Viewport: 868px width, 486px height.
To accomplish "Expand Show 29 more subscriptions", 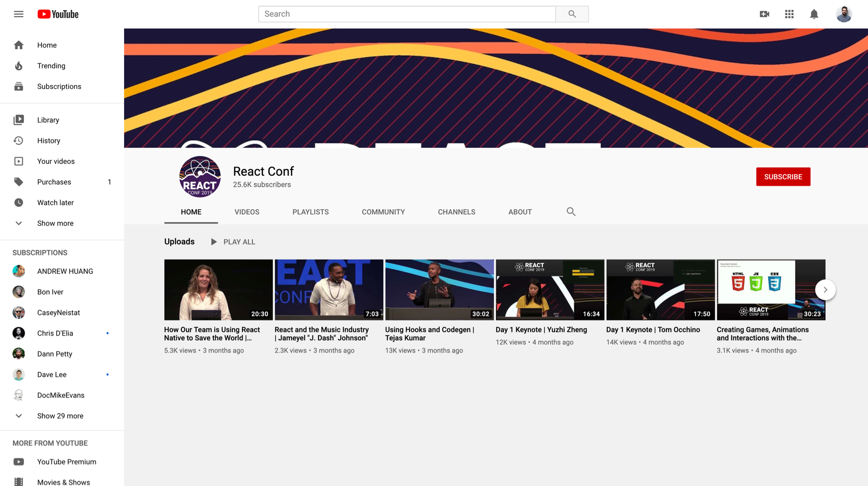I will coord(60,416).
